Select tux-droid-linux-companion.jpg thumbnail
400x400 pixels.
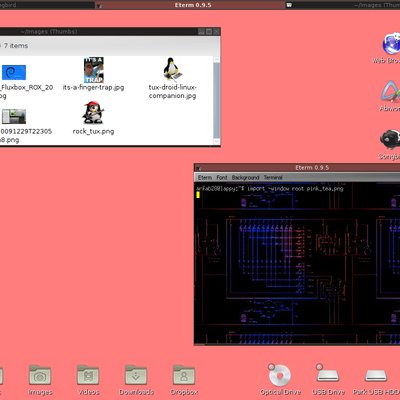click(x=172, y=70)
